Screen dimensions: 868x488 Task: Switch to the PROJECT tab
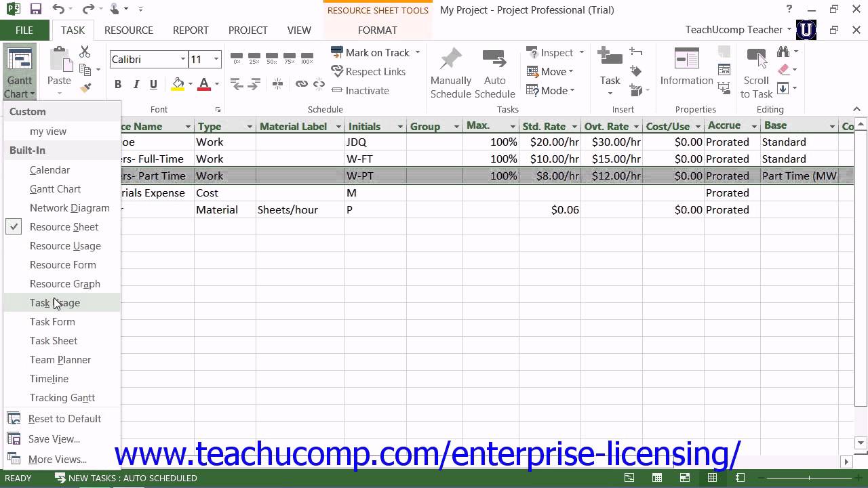click(x=248, y=30)
